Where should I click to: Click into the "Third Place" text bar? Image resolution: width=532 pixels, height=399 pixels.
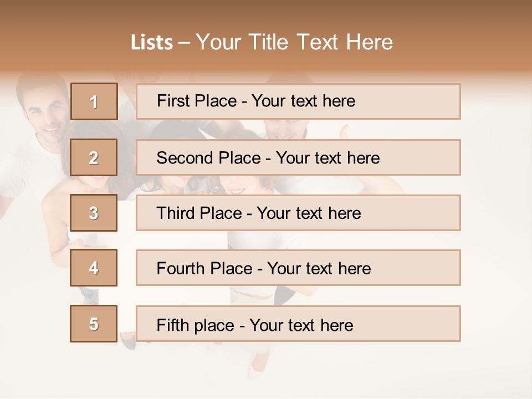[x=298, y=213]
